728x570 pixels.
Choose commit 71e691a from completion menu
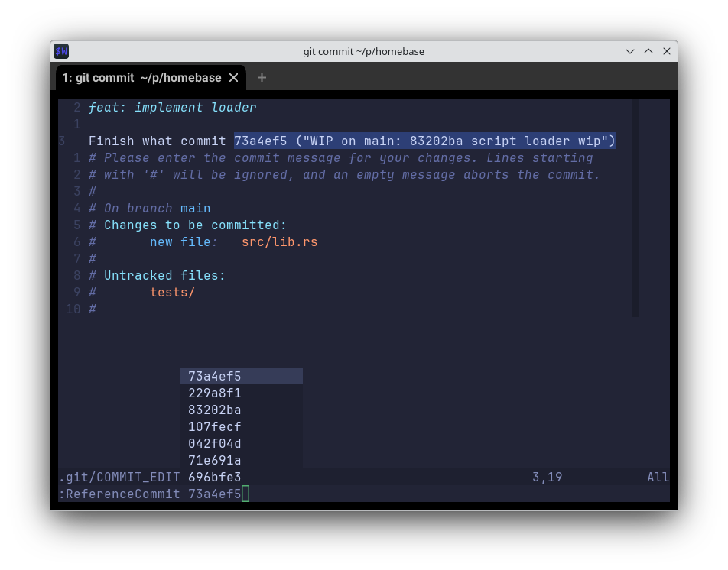242,461
